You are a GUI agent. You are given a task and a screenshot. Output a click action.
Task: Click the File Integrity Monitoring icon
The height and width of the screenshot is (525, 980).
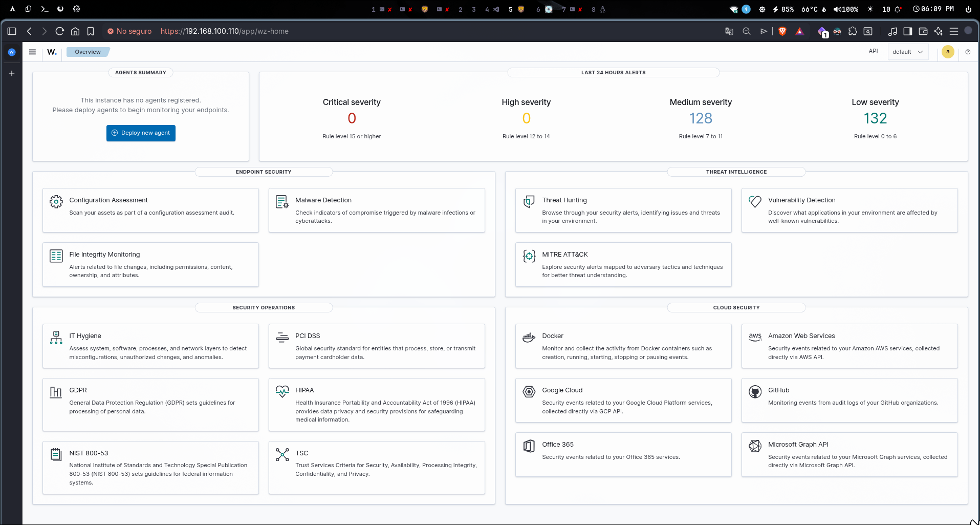tap(56, 256)
